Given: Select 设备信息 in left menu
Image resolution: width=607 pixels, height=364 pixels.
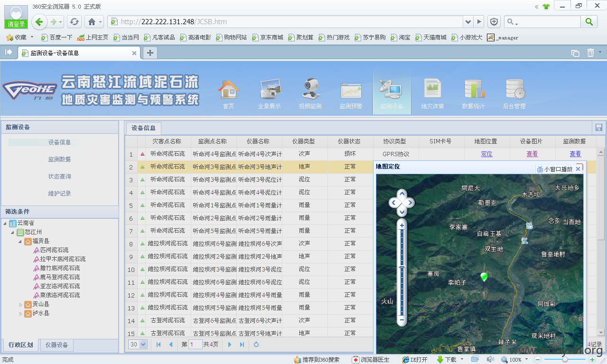Looking at the screenshot, I should (x=59, y=142).
